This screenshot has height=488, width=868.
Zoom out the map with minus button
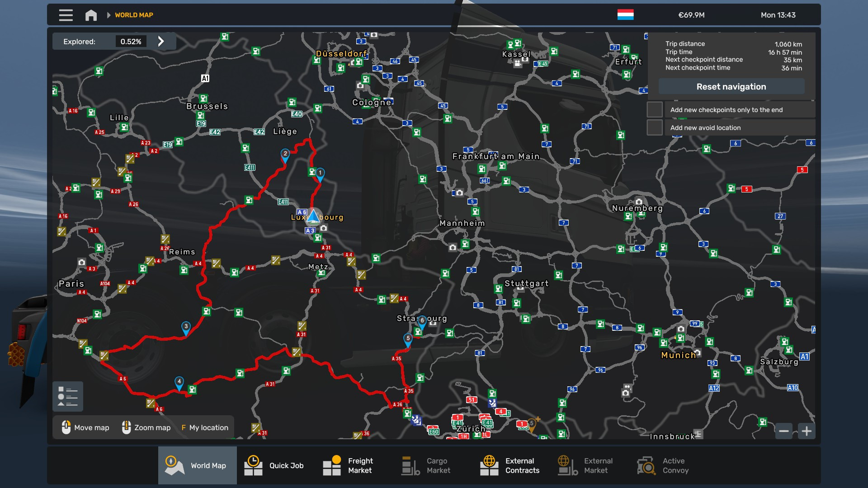click(x=784, y=431)
